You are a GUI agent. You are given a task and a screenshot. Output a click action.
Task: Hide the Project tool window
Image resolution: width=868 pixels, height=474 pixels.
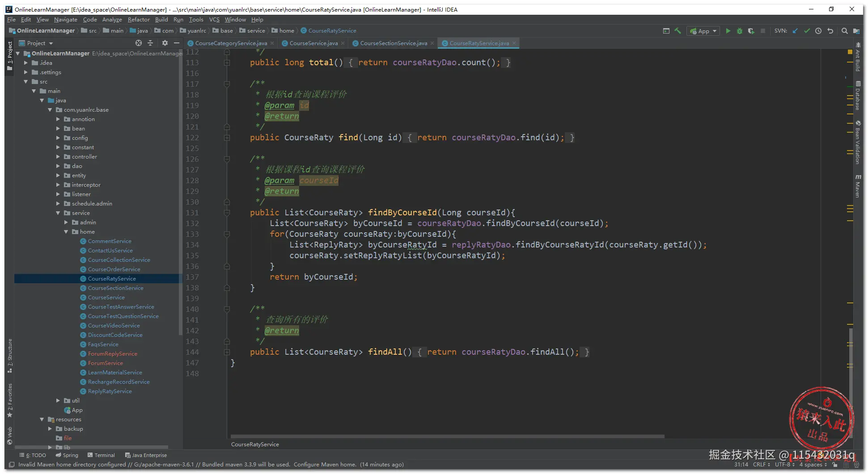click(177, 43)
